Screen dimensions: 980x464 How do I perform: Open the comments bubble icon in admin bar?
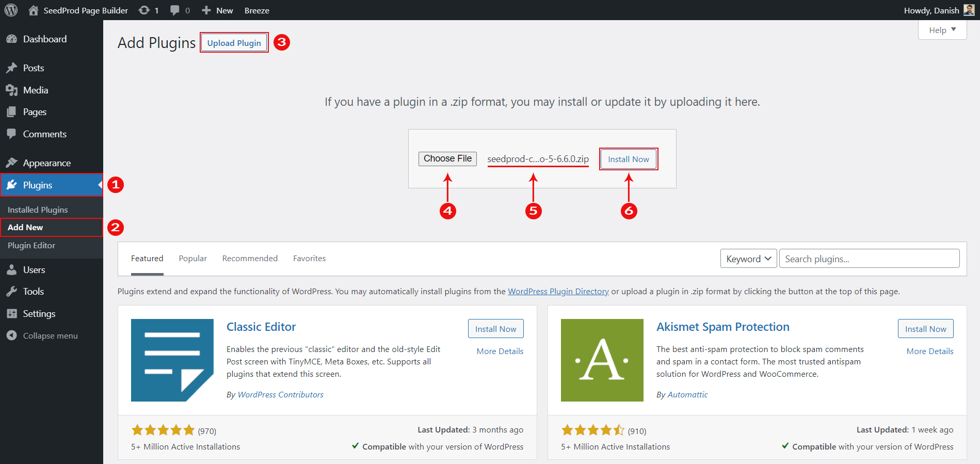coord(175,10)
